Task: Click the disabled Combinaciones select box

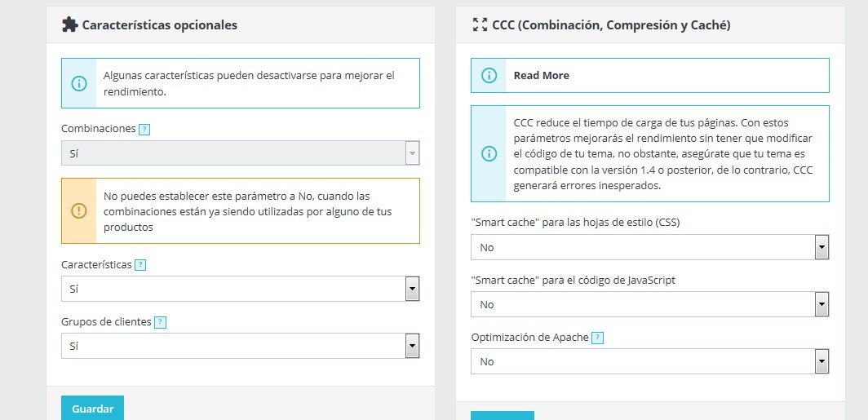Action: click(240, 153)
